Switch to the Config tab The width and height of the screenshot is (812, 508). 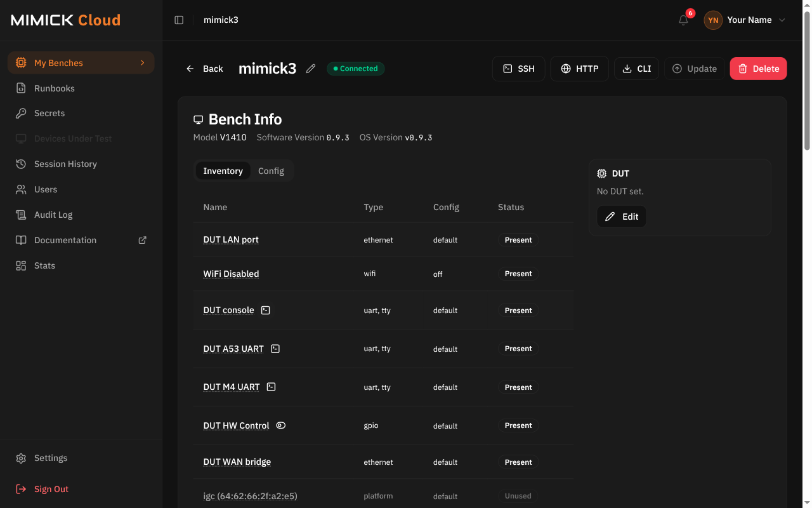271,171
